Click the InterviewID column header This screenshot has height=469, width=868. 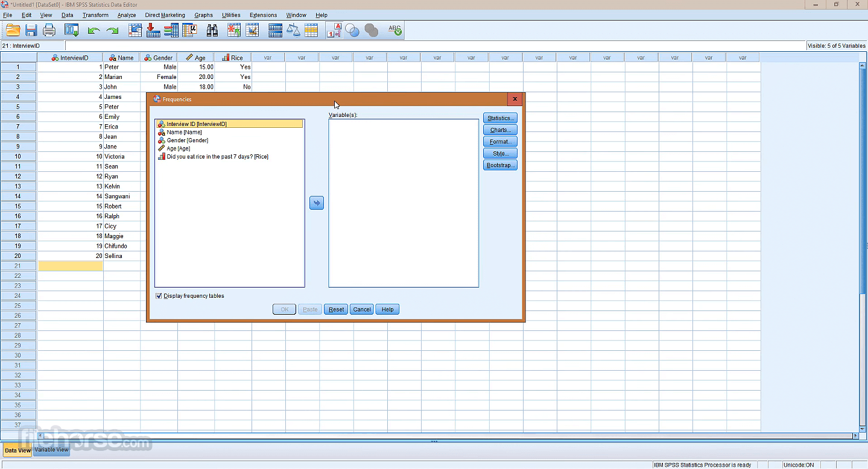[70, 58]
